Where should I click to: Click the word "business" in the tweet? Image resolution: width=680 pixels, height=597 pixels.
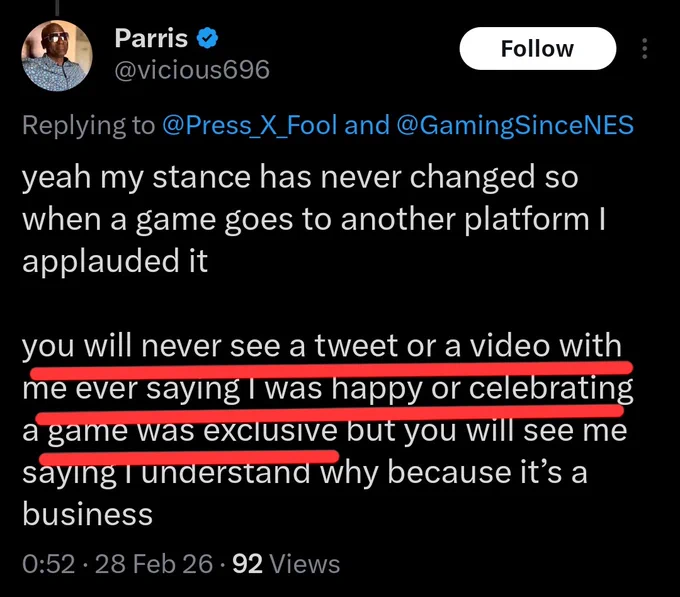(x=88, y=514)
